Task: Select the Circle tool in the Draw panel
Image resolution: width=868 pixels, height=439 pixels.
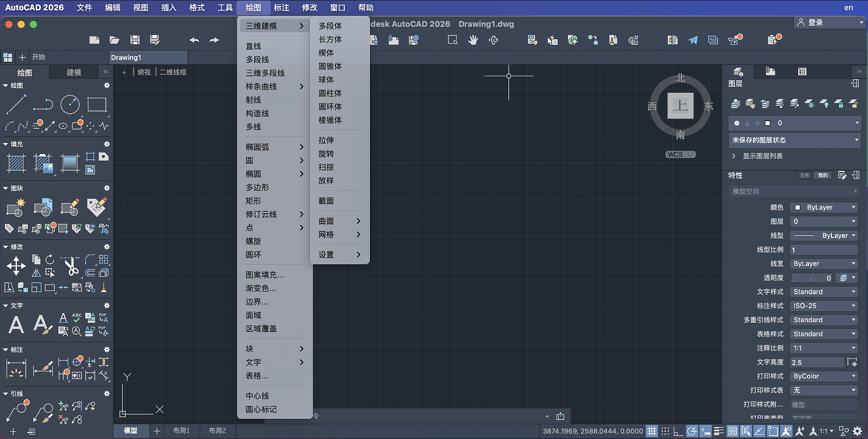Action: click(70, 104)
